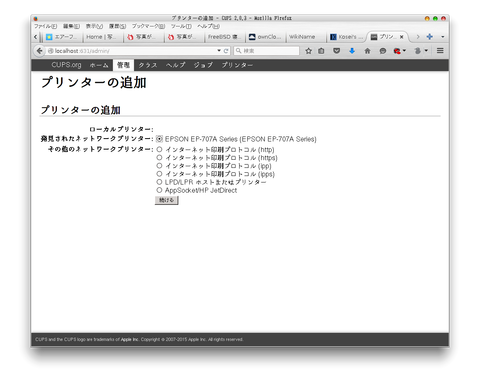The height and width of the screenshot is (382, 480).
Task: Open the ヘルプ menu in menu bar
Action: pyautogui.click(x=208, y=26)
